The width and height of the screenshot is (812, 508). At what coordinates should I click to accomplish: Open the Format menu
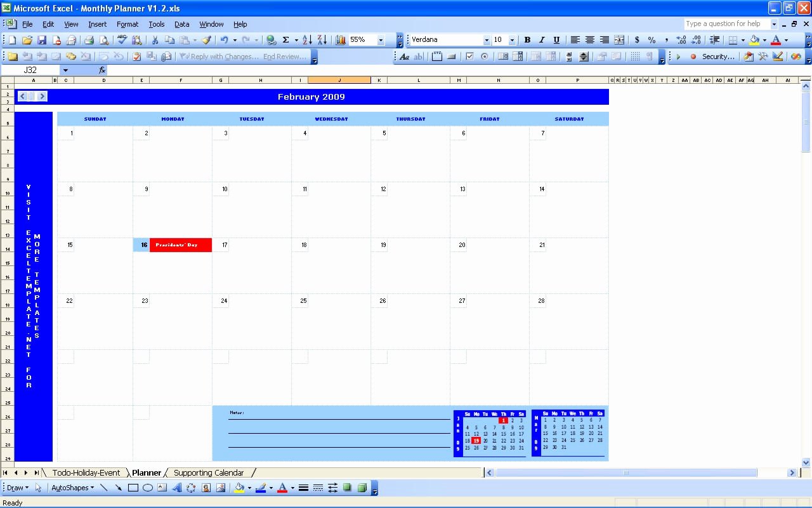coord(128,24)
